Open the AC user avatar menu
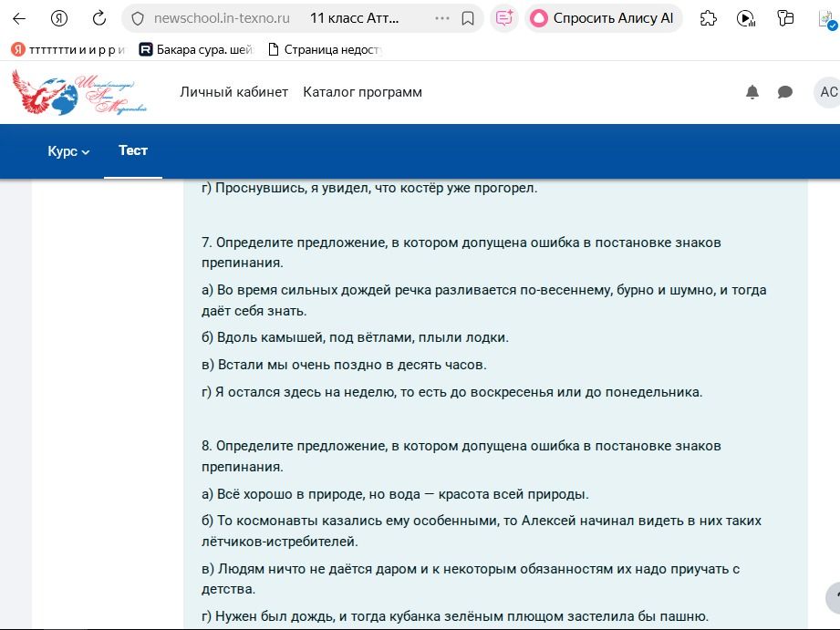 (827, 92)
